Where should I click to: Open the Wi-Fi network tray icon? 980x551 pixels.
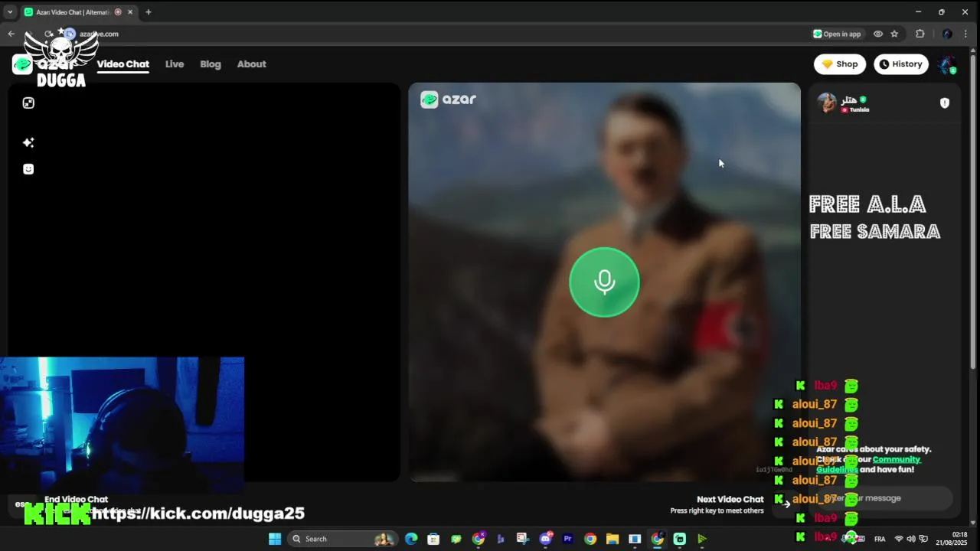click(x=899, y=539)
